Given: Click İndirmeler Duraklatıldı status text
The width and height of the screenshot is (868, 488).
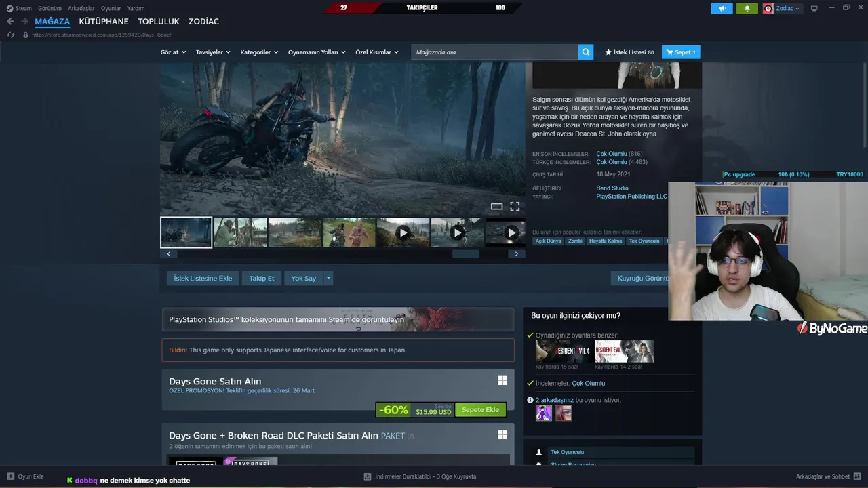Looking at the screenshot, I should pos(426,476).
